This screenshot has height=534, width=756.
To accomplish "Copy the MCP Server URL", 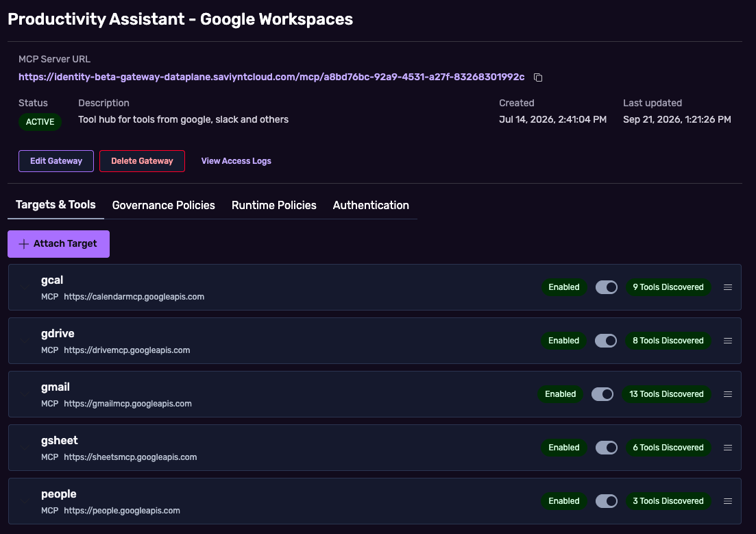I will tap(538, 77).
